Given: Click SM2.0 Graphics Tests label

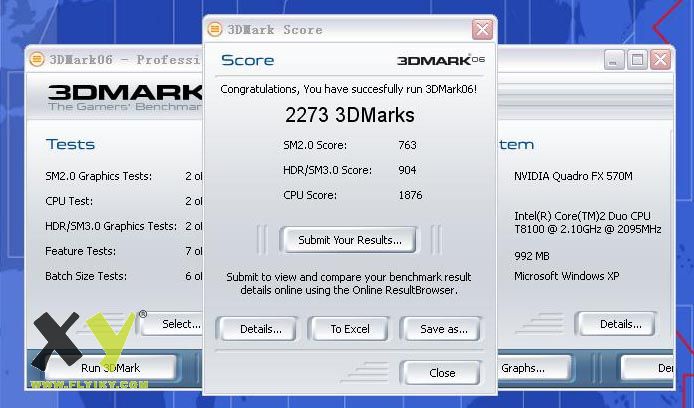Looking at the screenshot, I should [98, 176].
